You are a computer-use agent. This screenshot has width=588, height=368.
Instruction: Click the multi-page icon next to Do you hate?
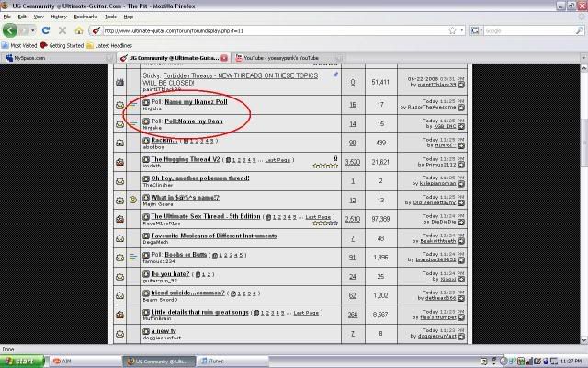[198, 274]
